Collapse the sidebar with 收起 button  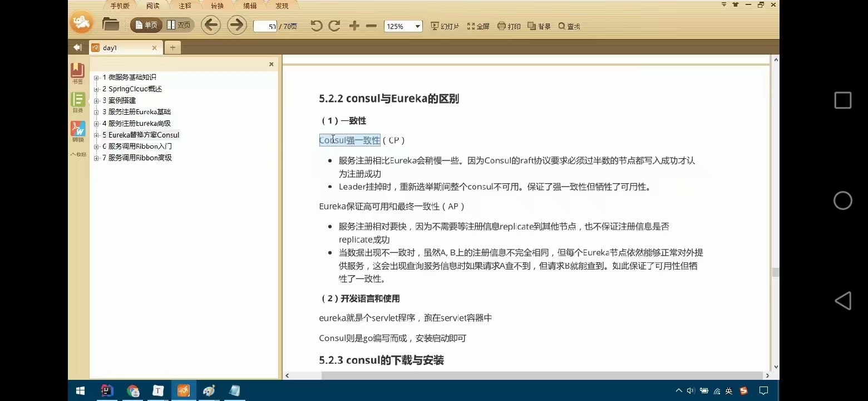(78, 154)
